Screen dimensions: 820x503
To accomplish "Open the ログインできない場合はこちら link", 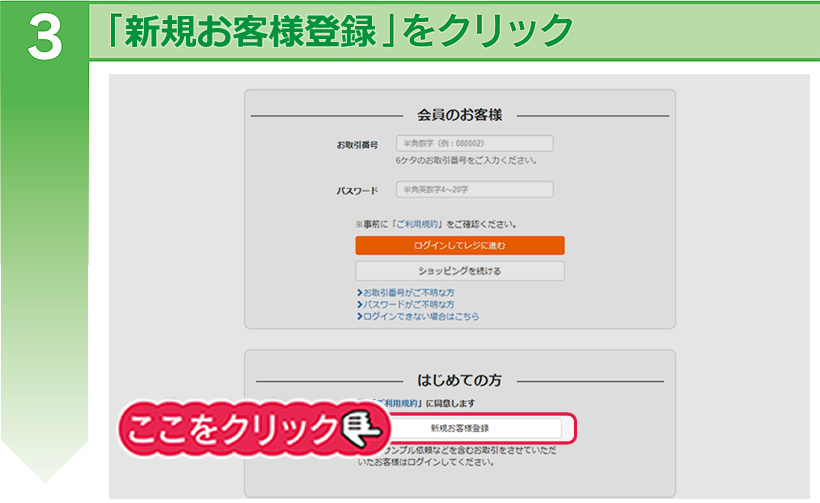I will 421,316.
